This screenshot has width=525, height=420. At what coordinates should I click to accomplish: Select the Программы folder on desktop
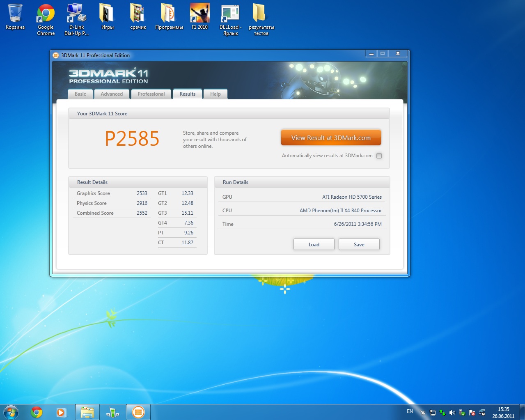click(169, 17)
